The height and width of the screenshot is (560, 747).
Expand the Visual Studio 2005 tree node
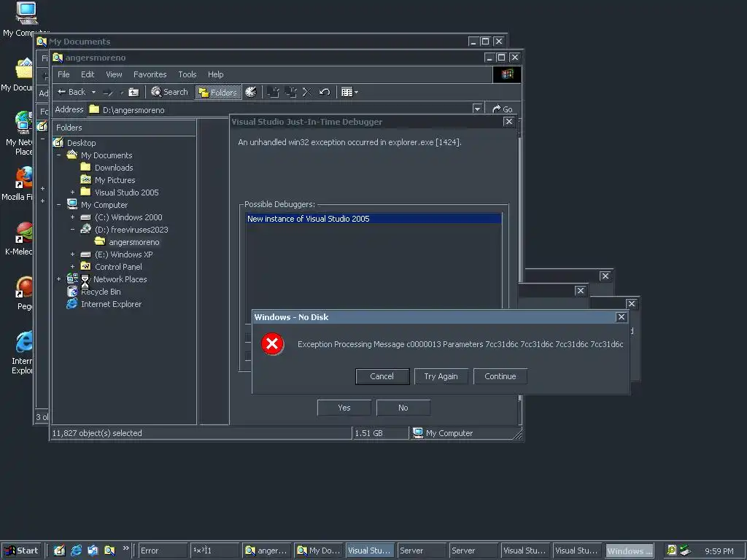click(72, 192)
